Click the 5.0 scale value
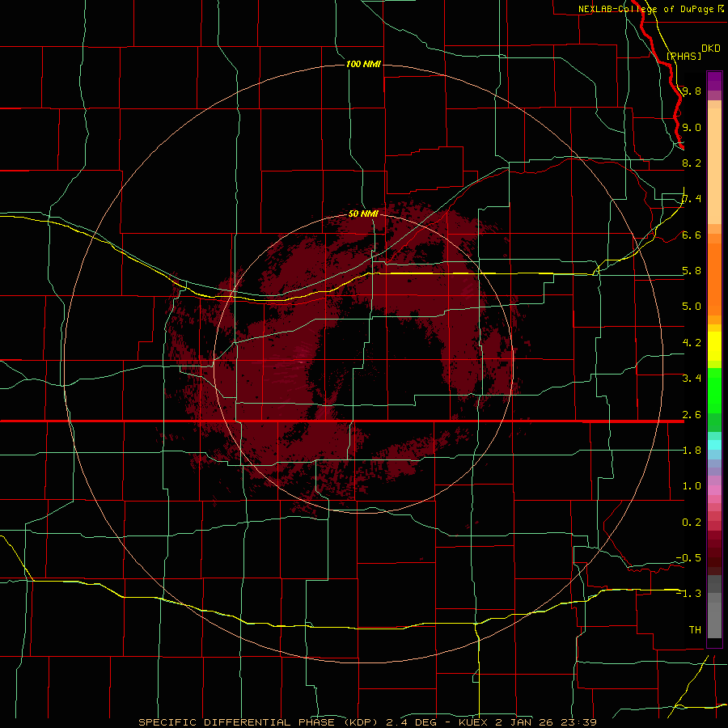The height and width of the screenshot is (728, 728). [x=692, y=307]
